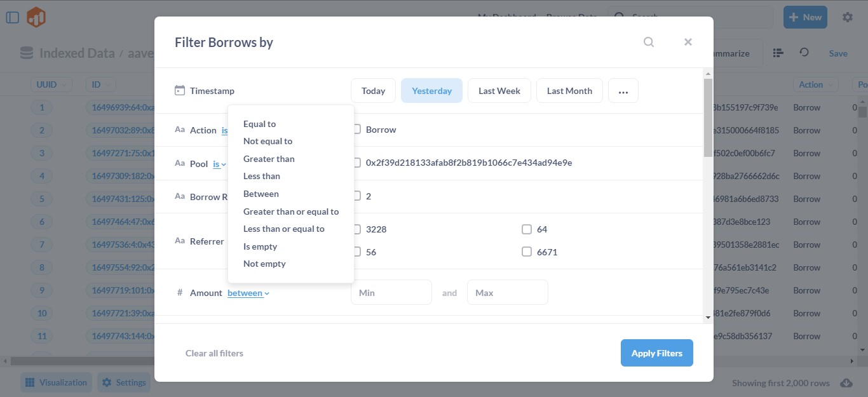Tick the 64 referrer checkbox
Image resolution: width=868 pixels, height=397 pixels.
click(x=526, y=229)
